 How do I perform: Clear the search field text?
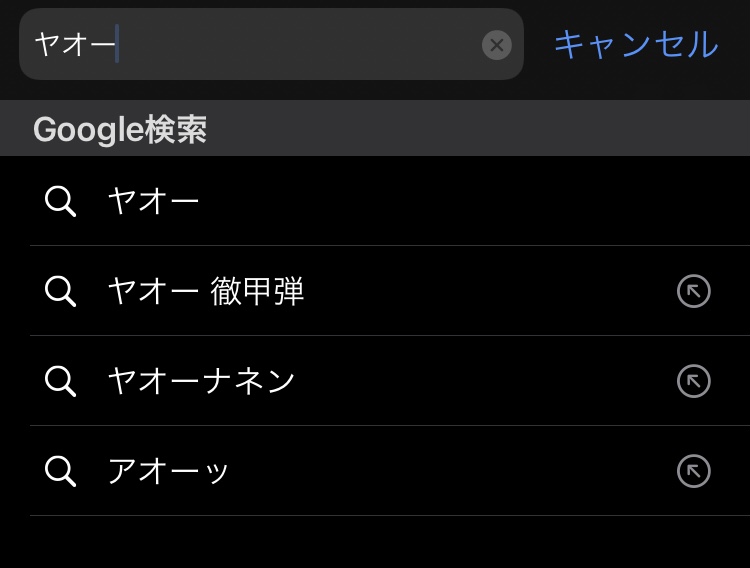496,45
